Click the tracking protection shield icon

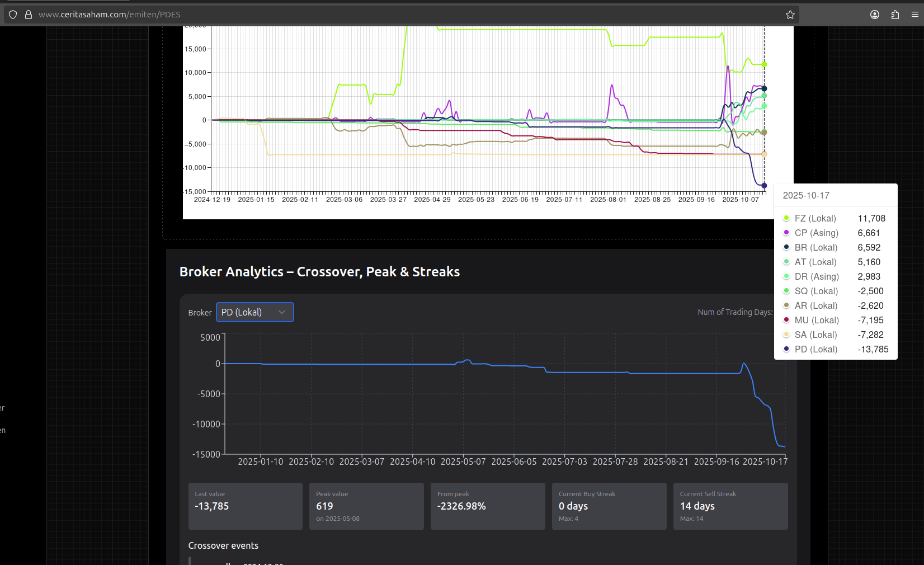click(13, 15)
